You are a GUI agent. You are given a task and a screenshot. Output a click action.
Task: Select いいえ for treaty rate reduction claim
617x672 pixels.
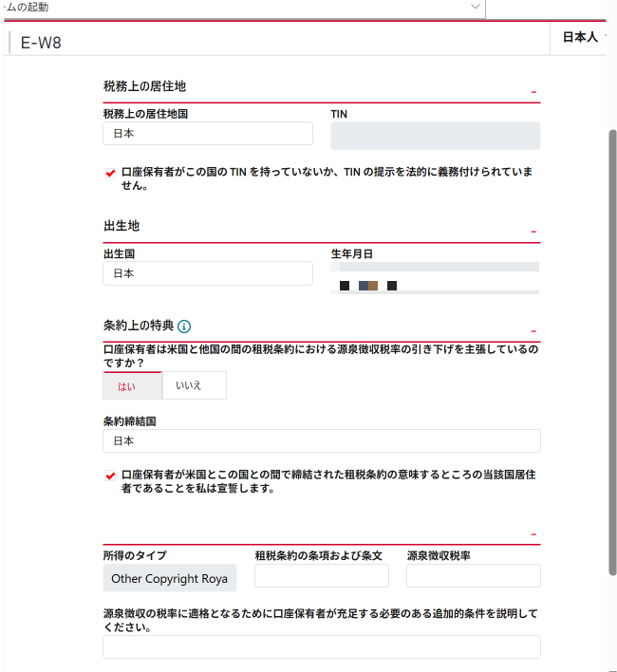[194, 385]
